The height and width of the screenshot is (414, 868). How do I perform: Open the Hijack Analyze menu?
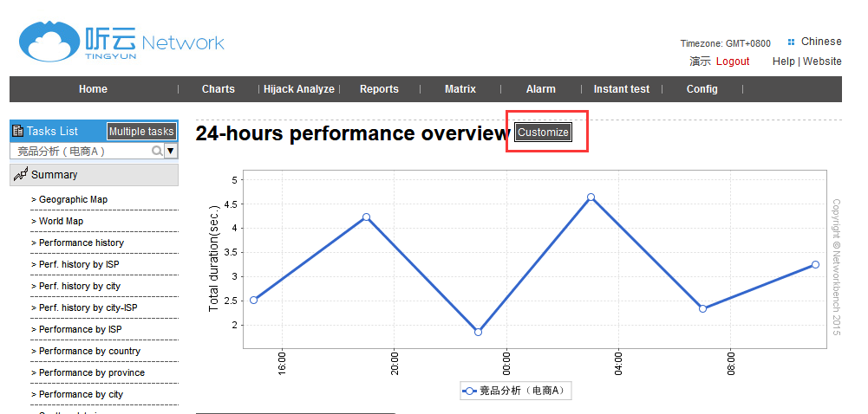(x=298, y=89)
